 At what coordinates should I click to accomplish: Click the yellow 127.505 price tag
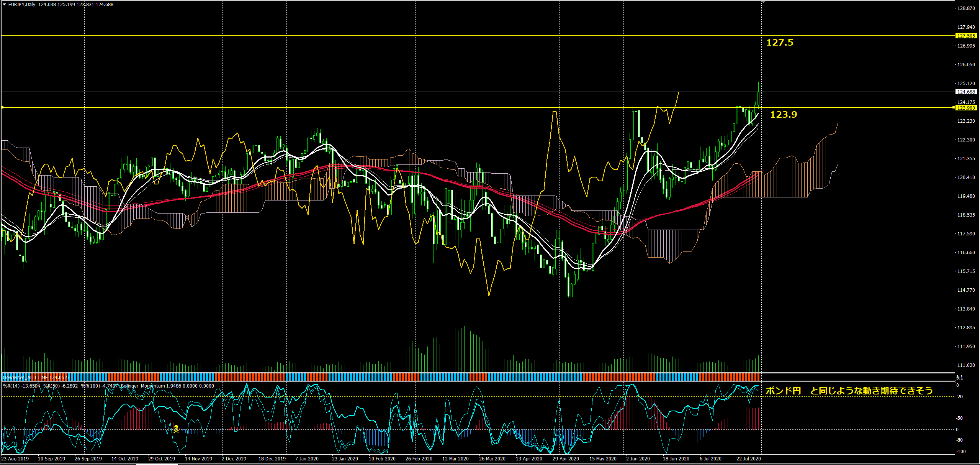point(966,36)
